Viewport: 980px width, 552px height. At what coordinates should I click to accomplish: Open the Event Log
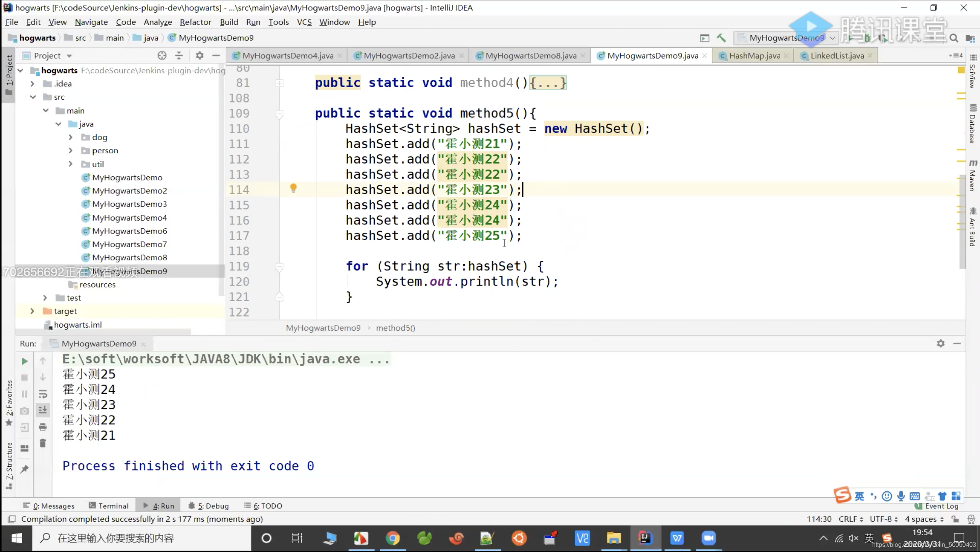coord(936,506)
